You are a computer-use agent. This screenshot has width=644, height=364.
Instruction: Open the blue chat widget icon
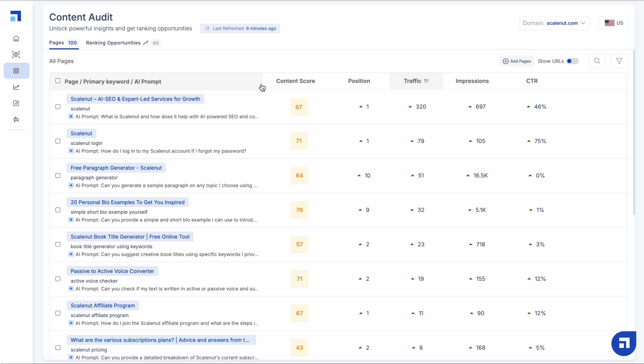624,343
